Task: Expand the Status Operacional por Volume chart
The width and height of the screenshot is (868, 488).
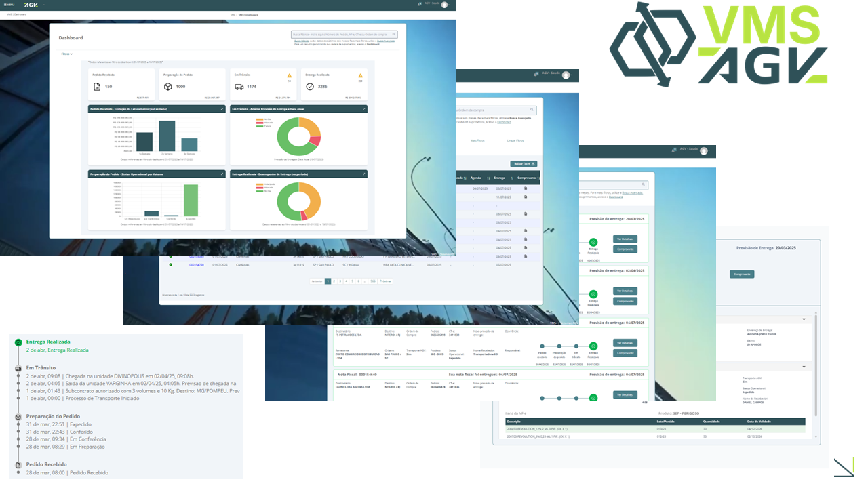Action: (222, 174)
